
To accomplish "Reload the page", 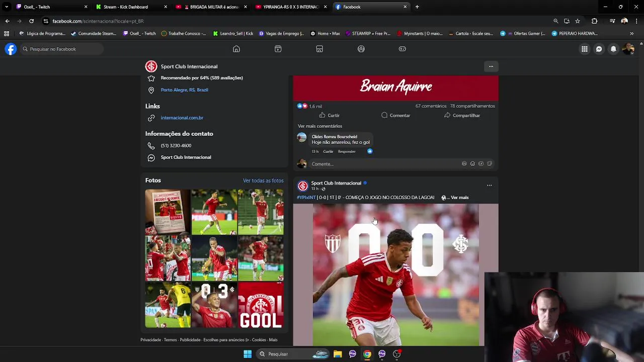I will pyautogui.click(x=31, y=21).
